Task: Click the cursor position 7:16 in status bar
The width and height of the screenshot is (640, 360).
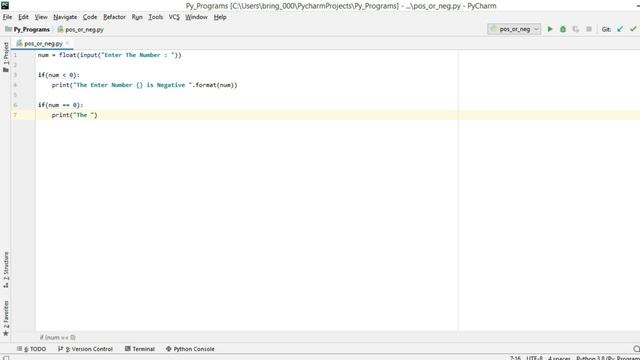Action: [x=515, y=358]
